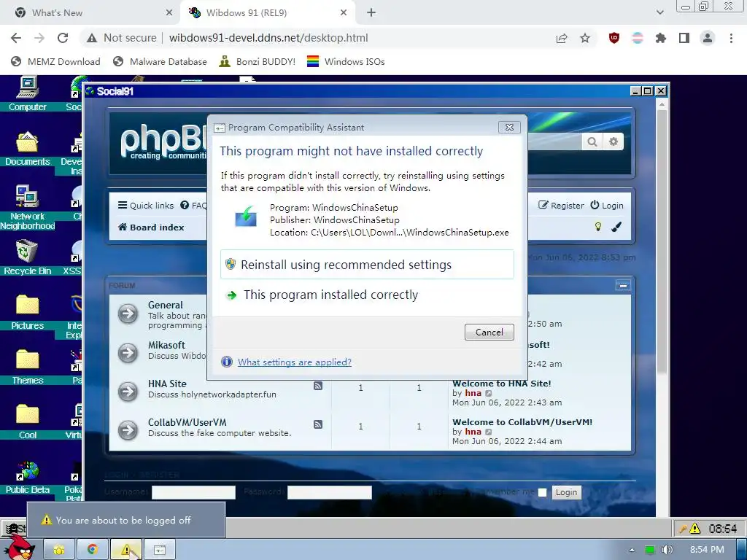Image resolution: width=747 pixels, height=560 pixels.
Task: Open Public Beta desktop shortcut
Action: click(28, 477)
